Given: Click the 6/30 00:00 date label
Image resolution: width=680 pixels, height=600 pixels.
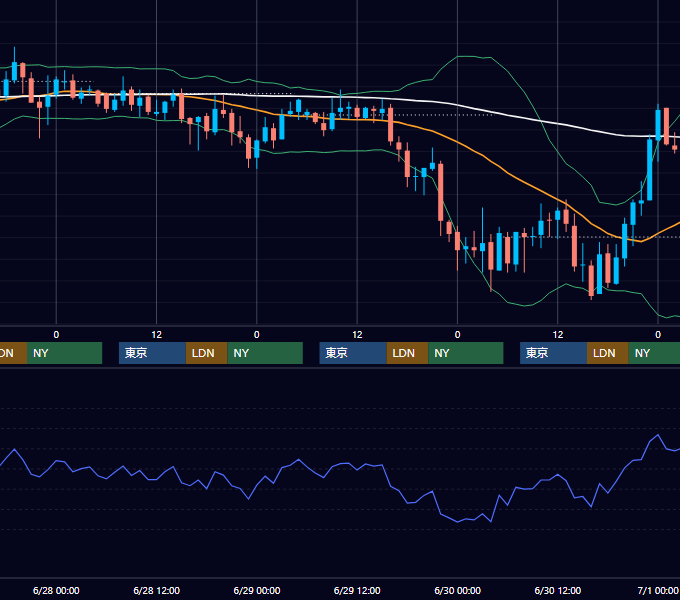Looking at the screenshot, I should point(458,590).
